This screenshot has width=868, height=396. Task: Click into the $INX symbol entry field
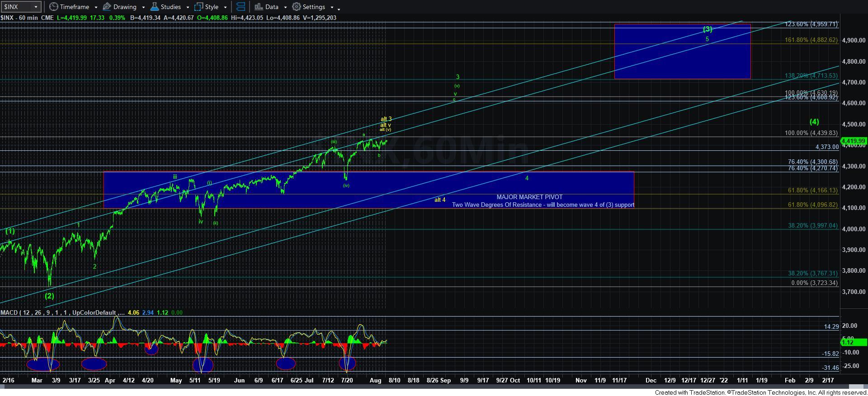pyautogui.click(x=16, y=7)
